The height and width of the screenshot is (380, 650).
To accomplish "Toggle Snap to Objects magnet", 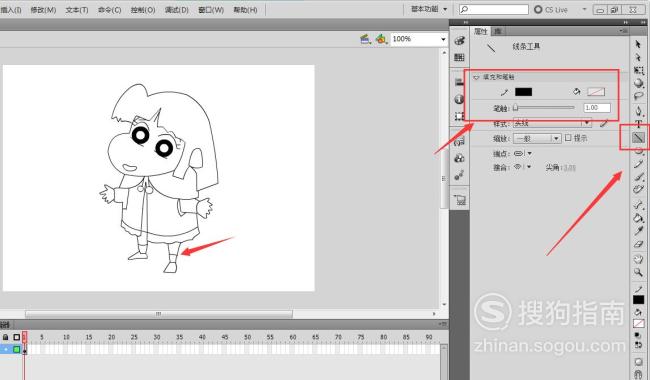I will (638, 375).
